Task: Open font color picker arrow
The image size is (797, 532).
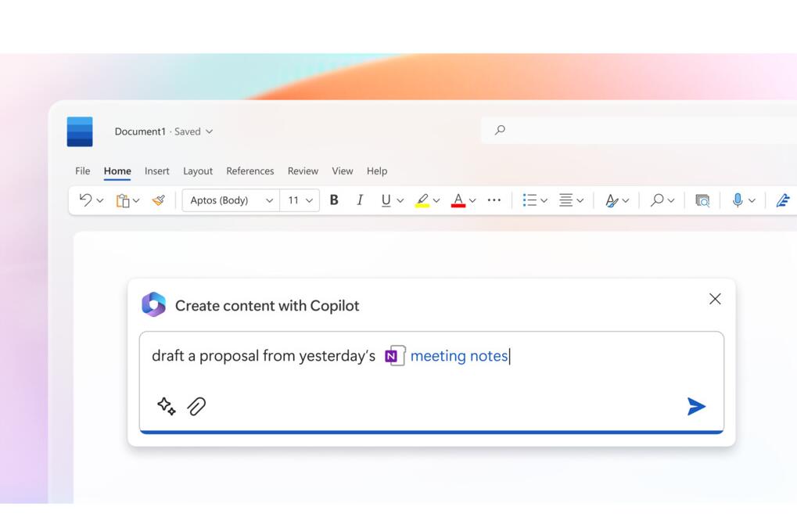Action: [x=472, y=200]
